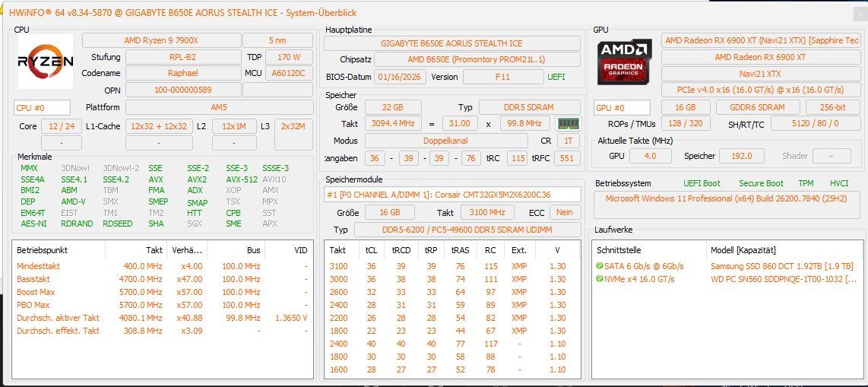Viewport: 868px width, 387px height.
Task: Click the 'Durchsch. effekt. Takt' value '308.8 MHz'
Action: 143,331
